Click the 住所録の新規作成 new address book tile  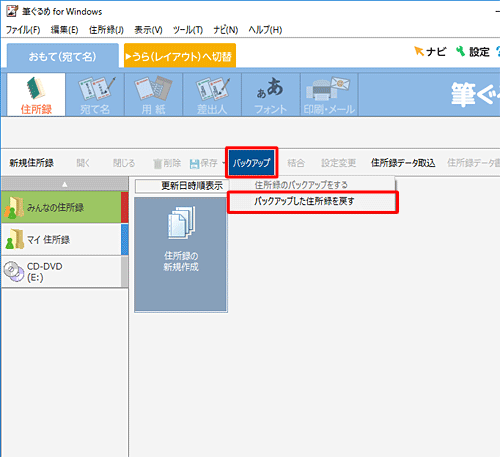pos(181,255)
